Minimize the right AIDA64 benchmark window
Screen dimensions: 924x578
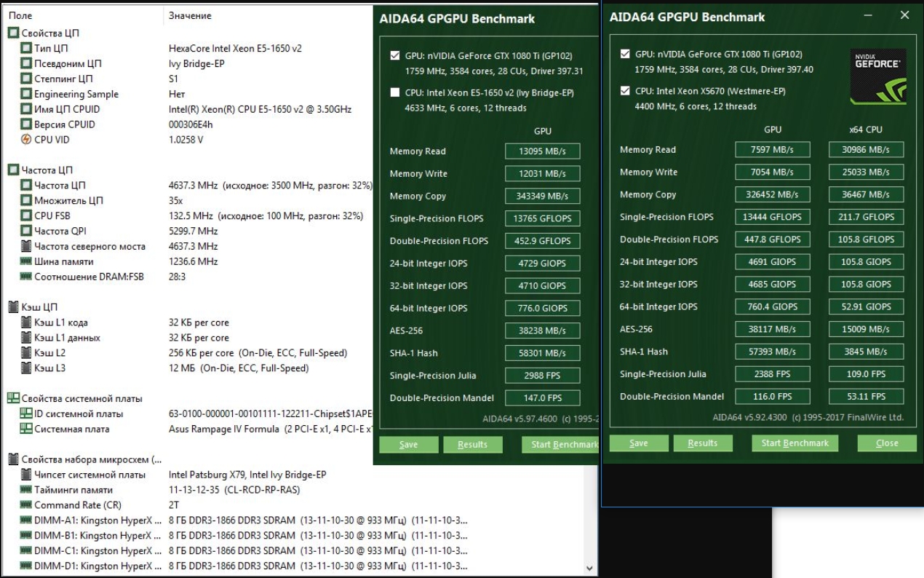pos(869,15)
